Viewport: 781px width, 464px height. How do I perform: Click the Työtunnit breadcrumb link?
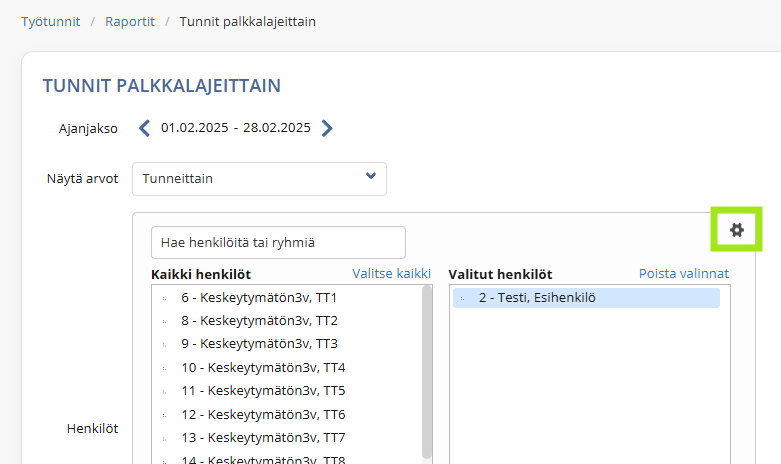pos(50,21)
